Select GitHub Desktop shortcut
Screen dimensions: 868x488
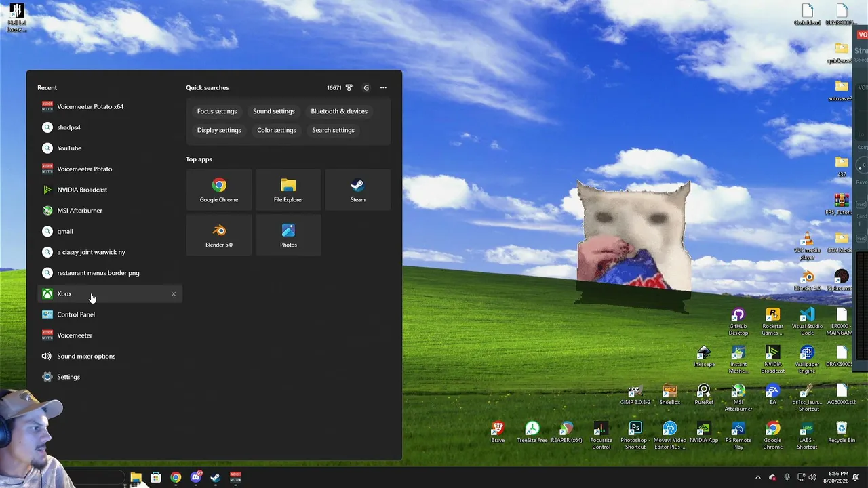738,321
